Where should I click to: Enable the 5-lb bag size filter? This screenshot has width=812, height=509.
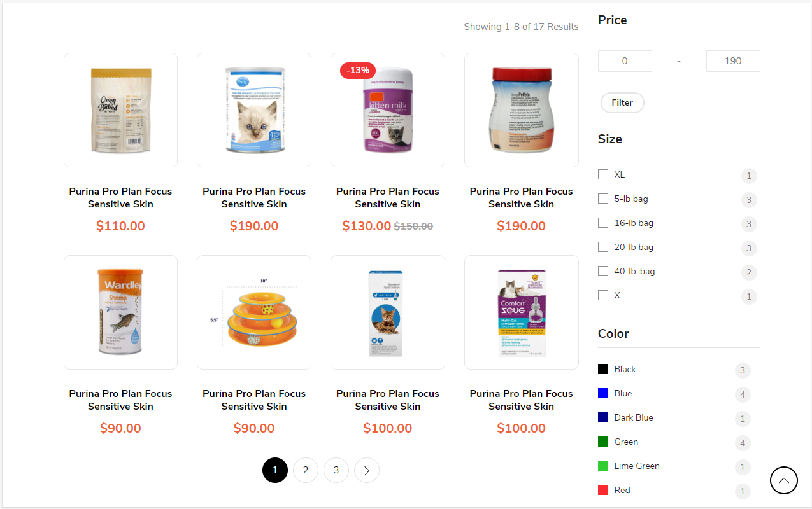[x=603, y=199]
